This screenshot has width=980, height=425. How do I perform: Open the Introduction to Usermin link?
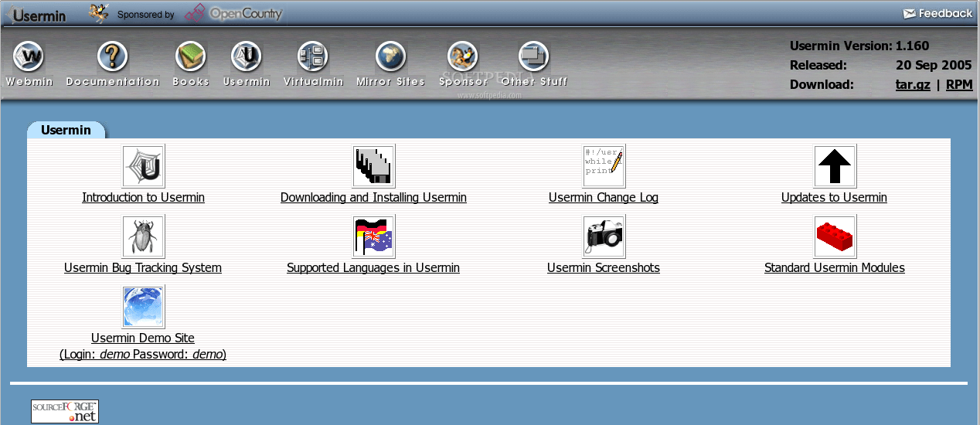(x=144, y=198)
